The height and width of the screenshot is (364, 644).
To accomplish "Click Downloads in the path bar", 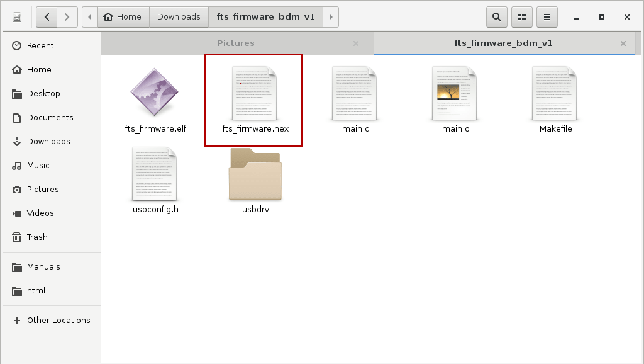I will coord(179,17).
